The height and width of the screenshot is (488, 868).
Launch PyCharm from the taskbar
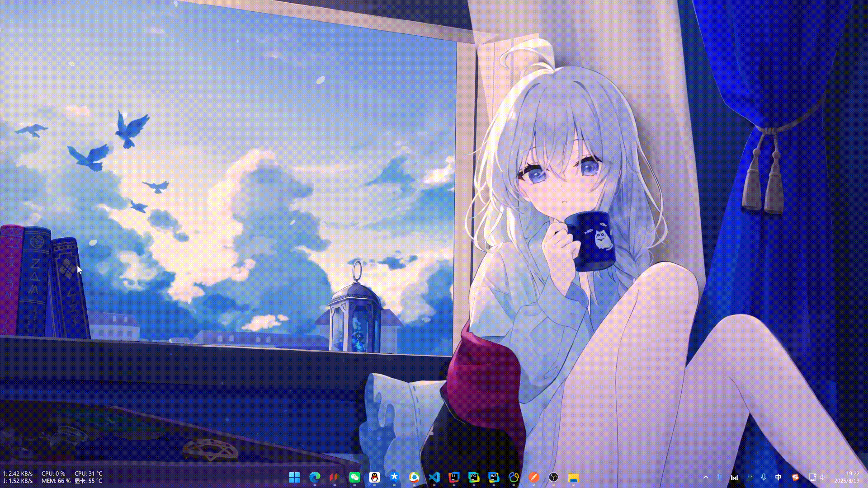[474, 477]
